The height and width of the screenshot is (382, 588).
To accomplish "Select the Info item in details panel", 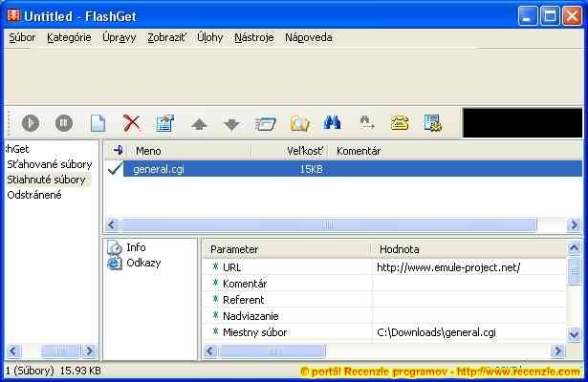I will click(136, 247).
